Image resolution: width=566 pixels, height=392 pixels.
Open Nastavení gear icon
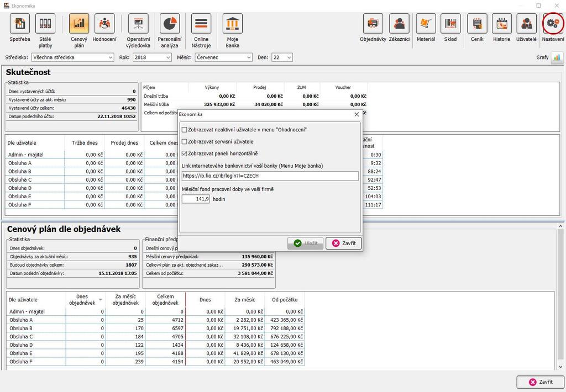(x=553, y=24)
